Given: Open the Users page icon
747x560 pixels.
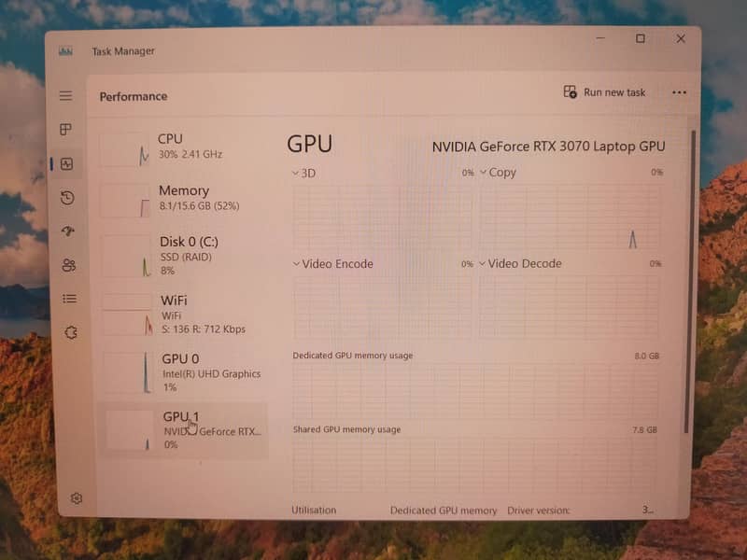Looking at the screenshot, I should [x=68, y=265].
